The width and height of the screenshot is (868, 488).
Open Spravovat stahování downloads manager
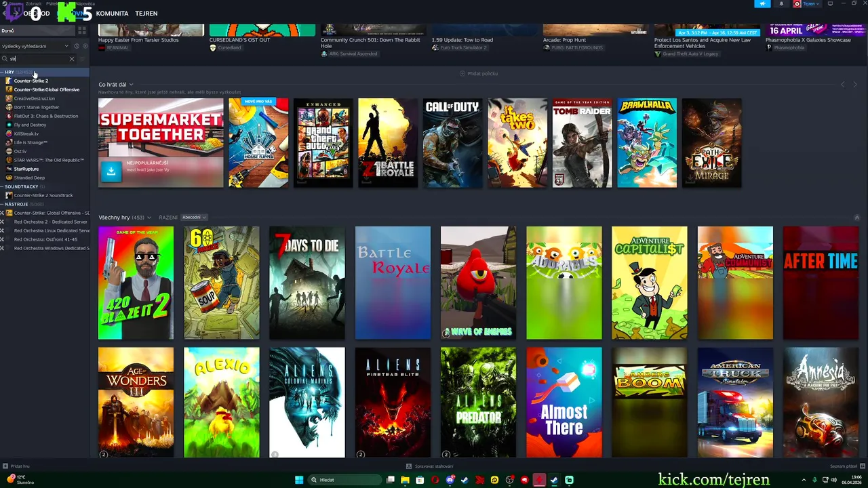[x=429, y=466]
